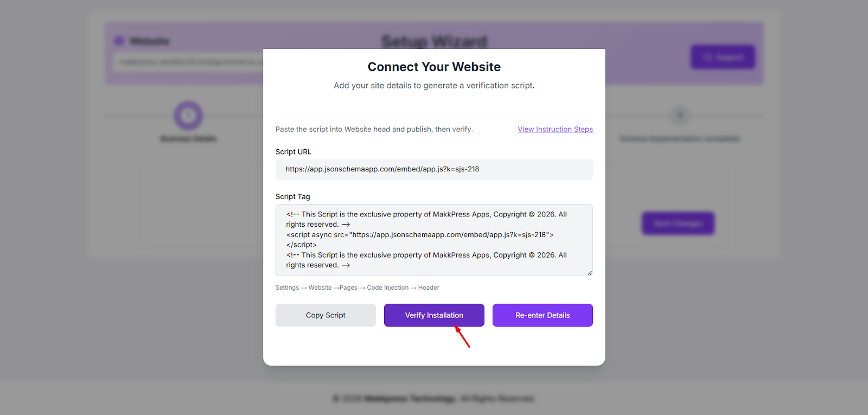
Task: Click the Script Tag label
Action: pyautogui.click(x=293, y=197)
